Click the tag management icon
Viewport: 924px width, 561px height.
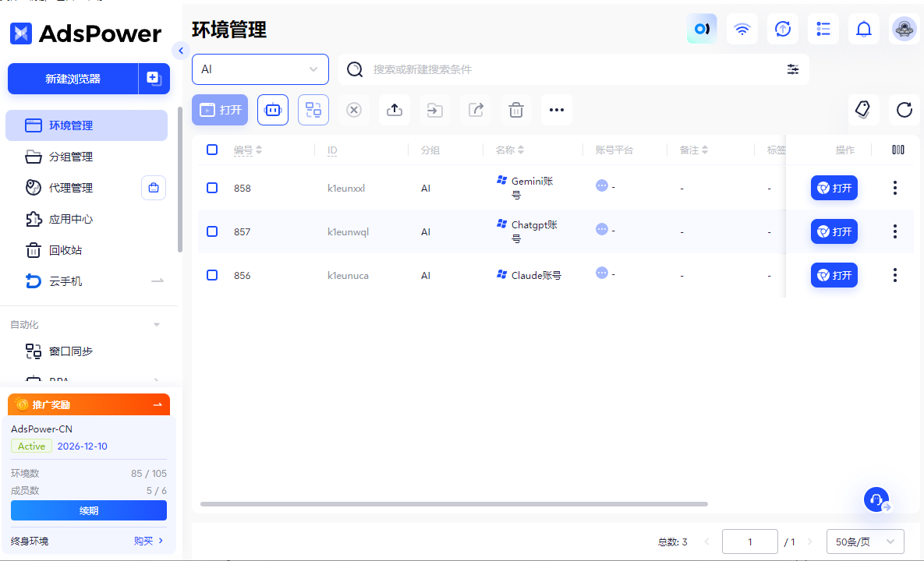click(x=863, y=110)
